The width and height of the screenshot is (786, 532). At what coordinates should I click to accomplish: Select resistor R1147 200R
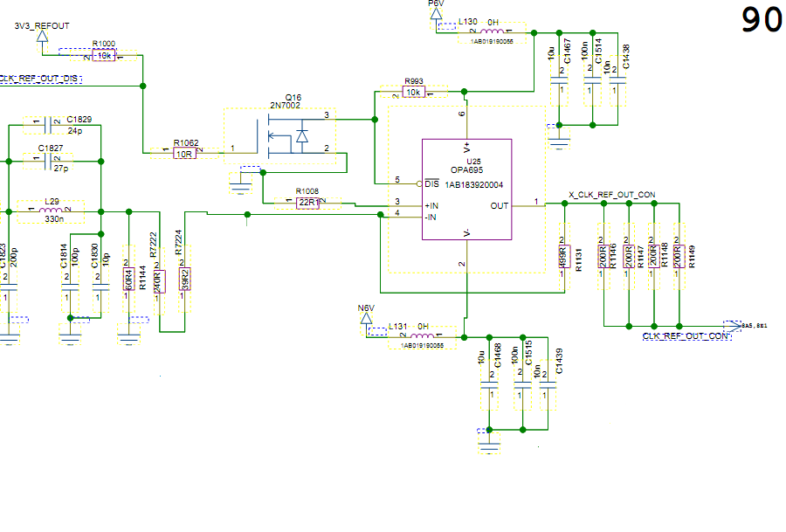629,257
